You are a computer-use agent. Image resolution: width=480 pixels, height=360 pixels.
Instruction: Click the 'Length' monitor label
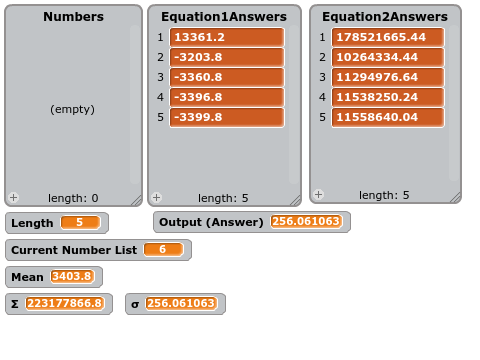[32, 223]
